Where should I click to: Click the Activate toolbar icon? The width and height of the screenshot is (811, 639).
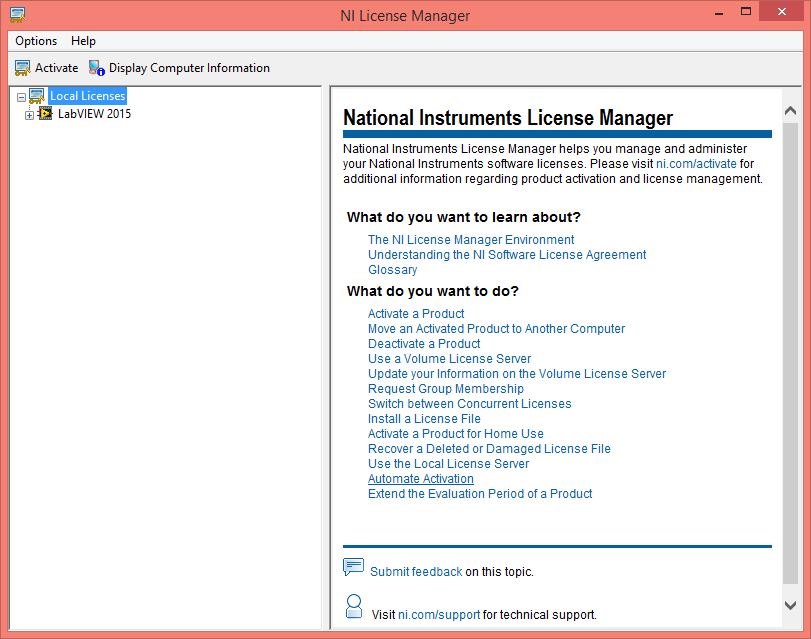click(x=22, y=68)
